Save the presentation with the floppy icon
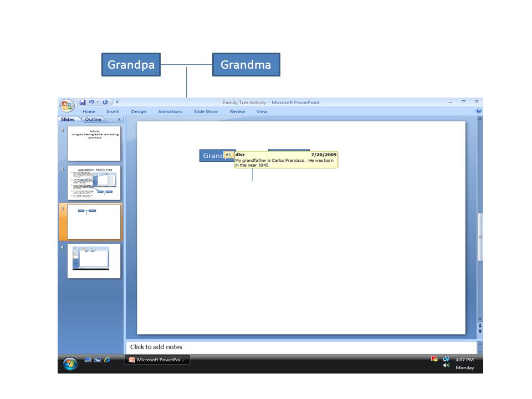This screenshot has width=532, height=399. (83, 102)
